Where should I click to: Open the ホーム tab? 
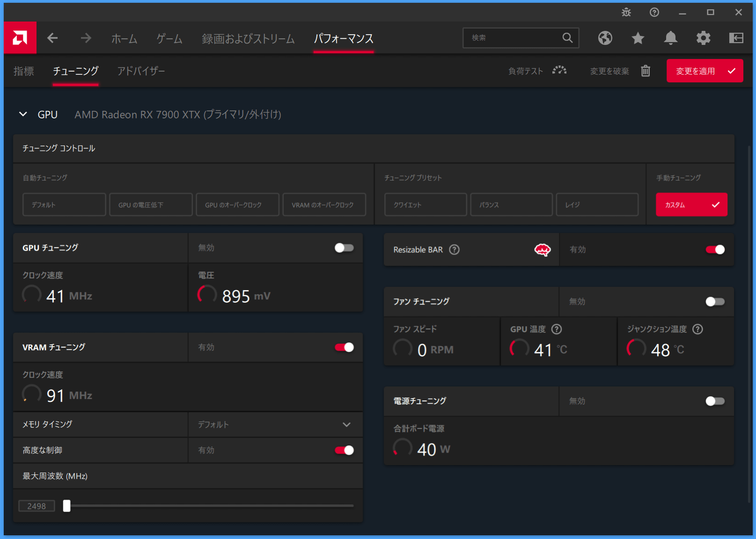[x=124, y=38]
